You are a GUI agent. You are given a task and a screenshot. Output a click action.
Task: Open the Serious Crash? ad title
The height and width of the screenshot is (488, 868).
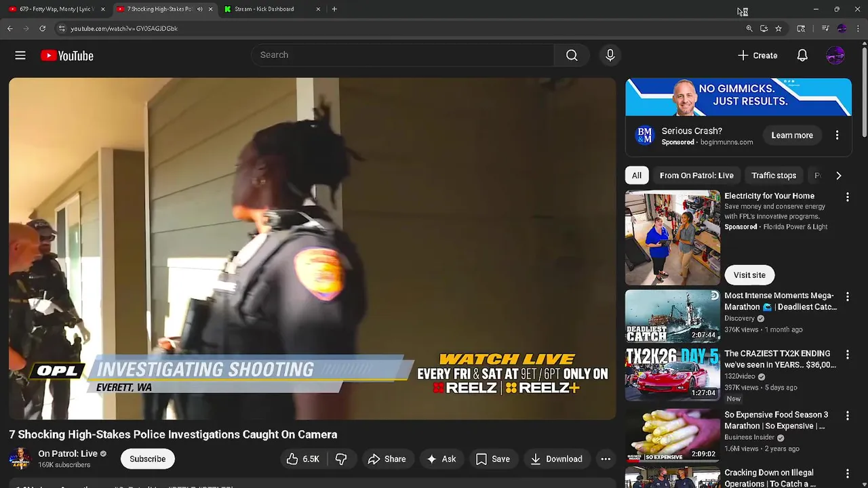coord(692,131)
